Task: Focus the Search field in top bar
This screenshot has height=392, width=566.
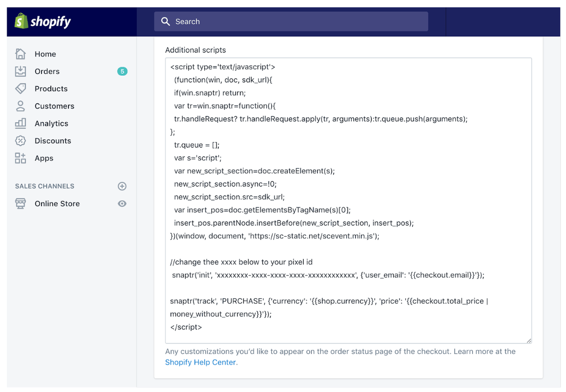Action: coord(291,22)
